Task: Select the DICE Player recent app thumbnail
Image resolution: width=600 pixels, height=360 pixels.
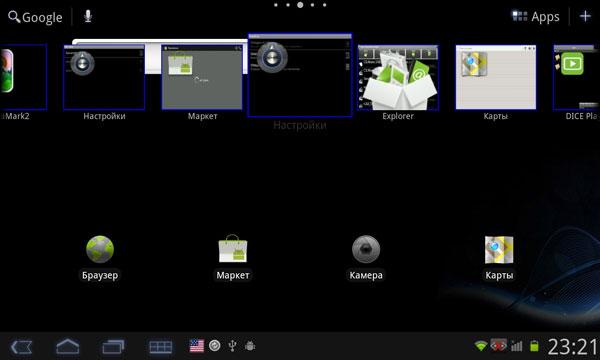Action: pos(577,77)
